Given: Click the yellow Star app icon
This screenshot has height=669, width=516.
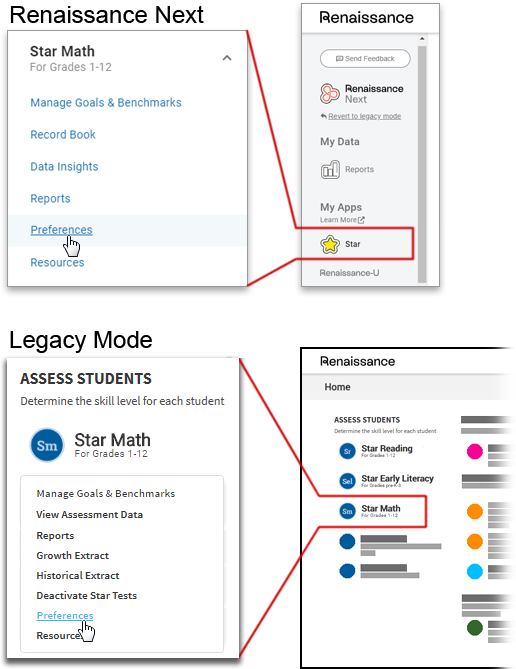Looking at the screenshot, I should (329, 244).
